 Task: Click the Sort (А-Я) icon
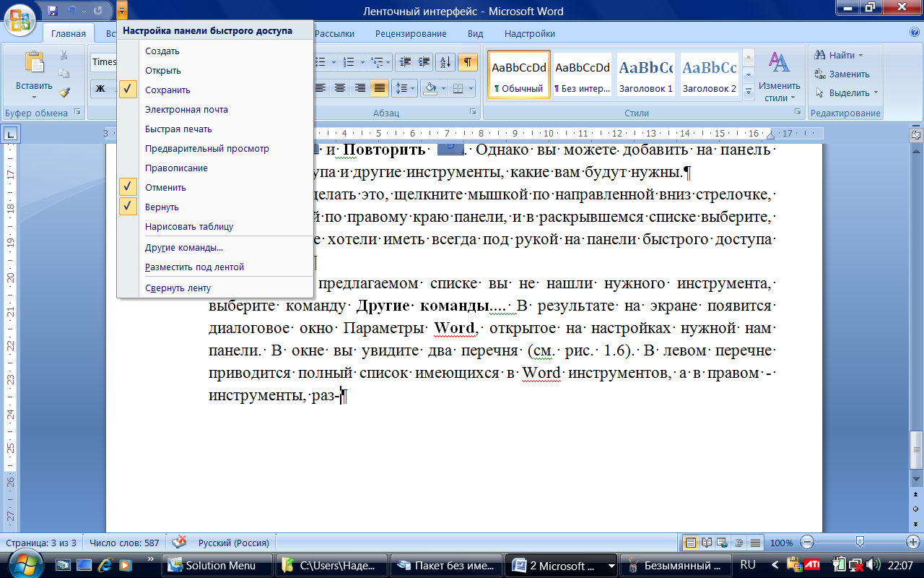(x=447, y=62)
